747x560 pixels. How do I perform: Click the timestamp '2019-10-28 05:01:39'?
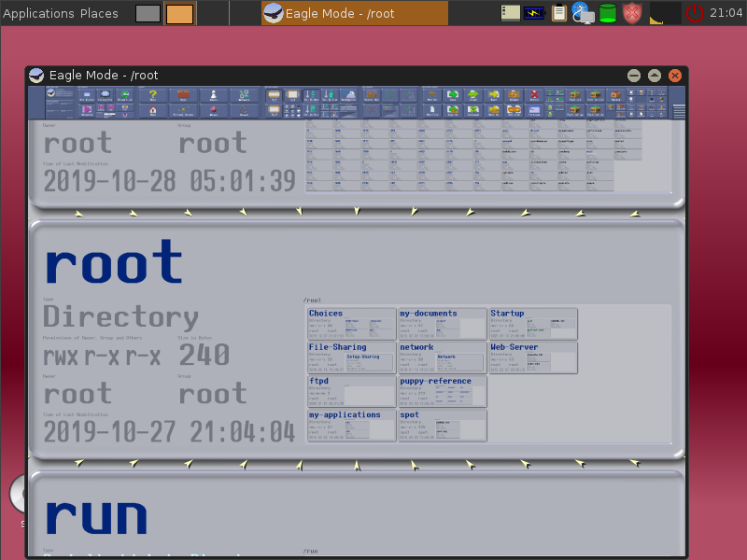click(169, 181)
